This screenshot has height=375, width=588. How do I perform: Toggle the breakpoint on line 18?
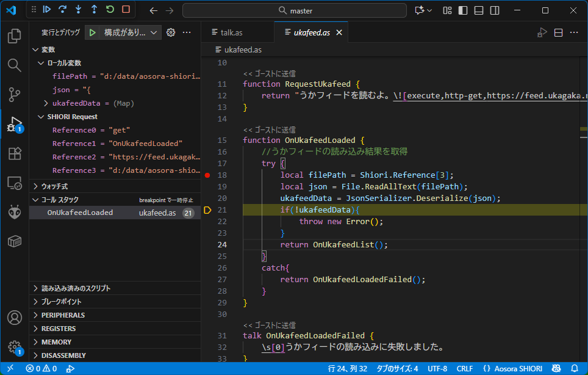click(207, 175)
